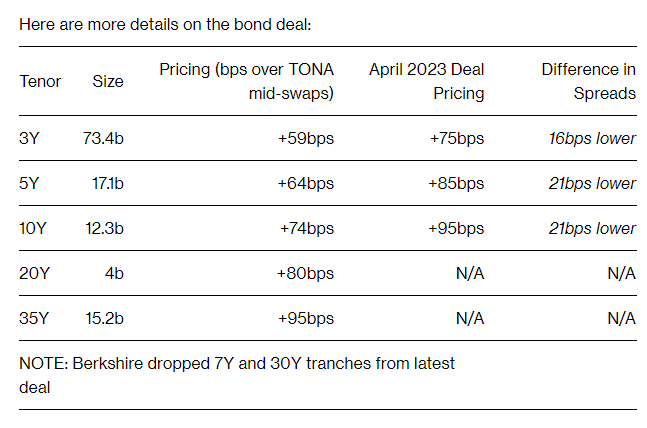The width and height of the screenshot is (647, 428).
Task: Select the 3Y tenor cell
Action: click(x=29, y=138)
